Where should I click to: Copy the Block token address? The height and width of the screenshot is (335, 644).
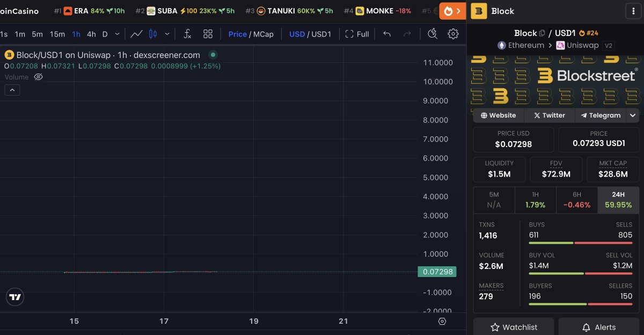tap(542, 33)
